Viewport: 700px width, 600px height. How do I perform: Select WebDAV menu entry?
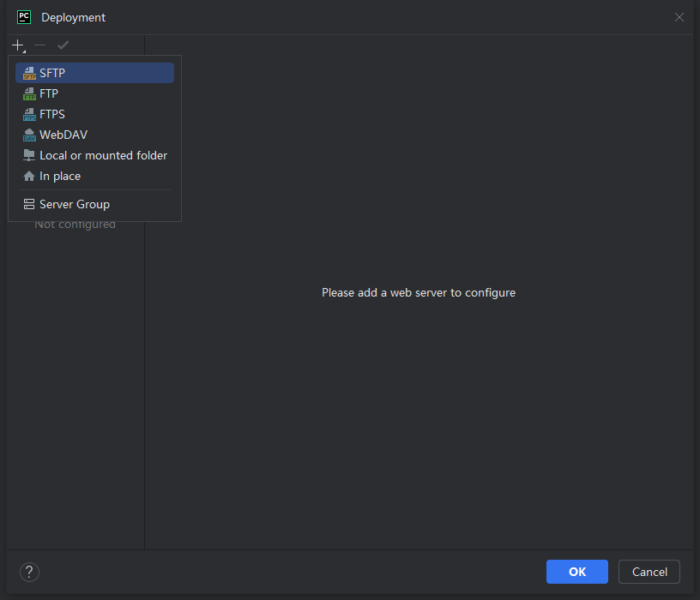[94, 135]
